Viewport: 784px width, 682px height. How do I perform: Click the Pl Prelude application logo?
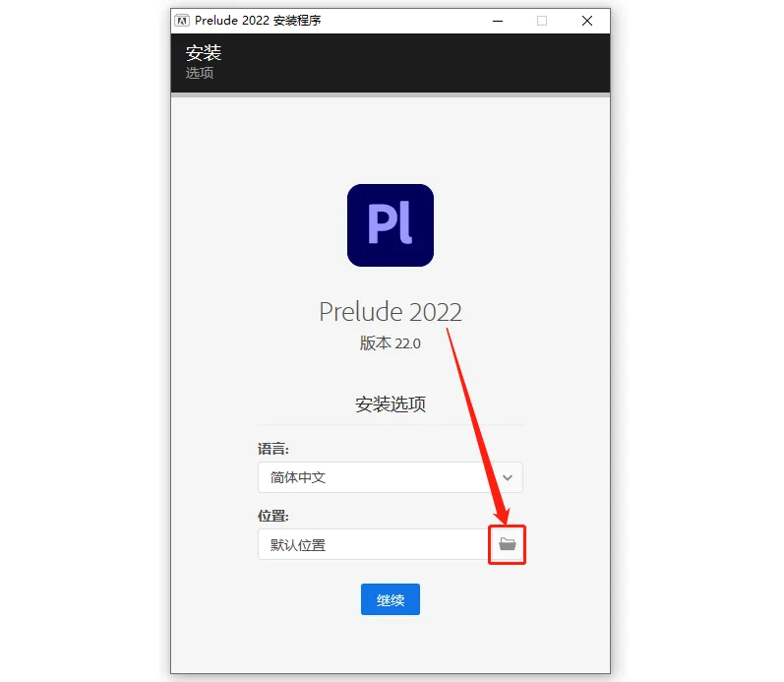pyautogui.click(x=390, y=225)
